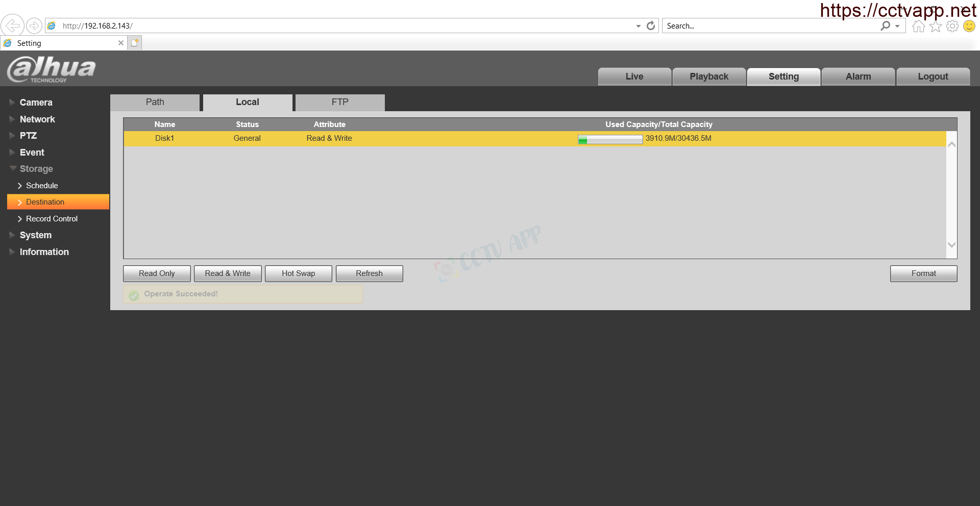The image size is (980, 506).
Task: Open the address bar dropdown arrow
Action: tap(638, 26)
